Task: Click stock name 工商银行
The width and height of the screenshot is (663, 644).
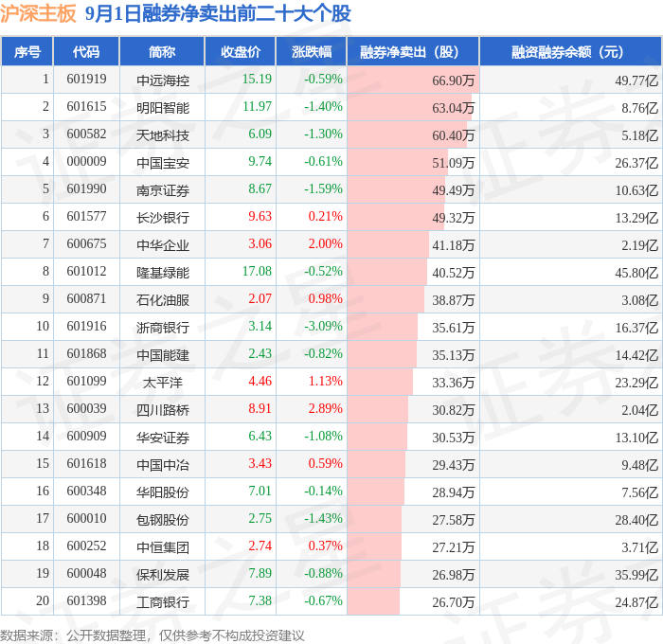Action: 162,602
